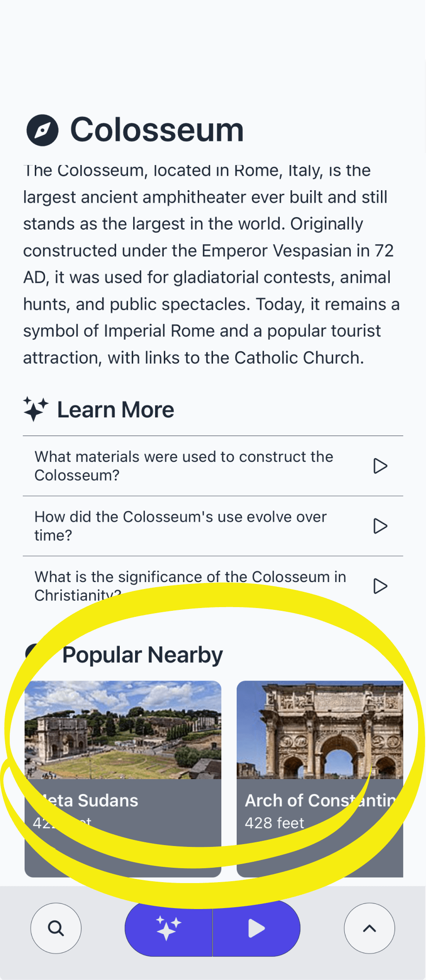Tap the "428 feet" distance label
Image resolution: width=426 pixels, height=980 pixels.
click(x=274, y=823)
